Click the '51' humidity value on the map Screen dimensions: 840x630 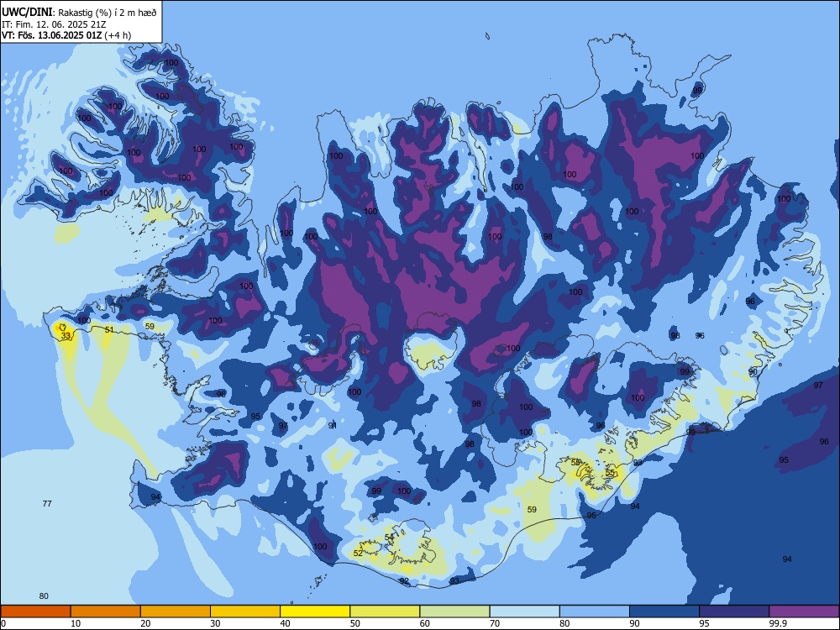[x=109, y=330]
